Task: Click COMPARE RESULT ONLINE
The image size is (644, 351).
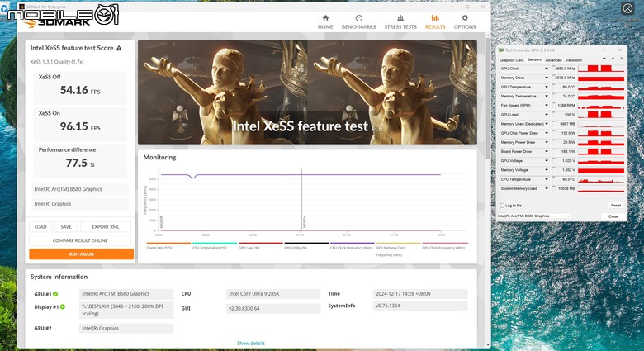Action: tap(80, 240)
